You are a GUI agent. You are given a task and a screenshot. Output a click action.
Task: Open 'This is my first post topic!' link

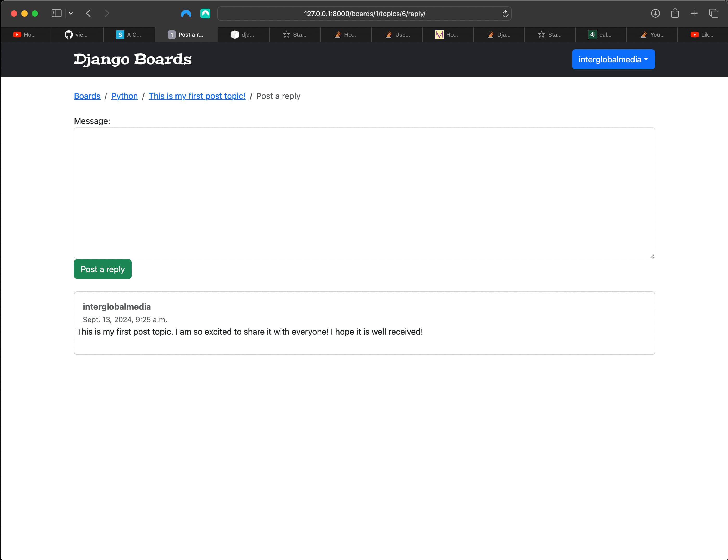[x=197, y=96]
